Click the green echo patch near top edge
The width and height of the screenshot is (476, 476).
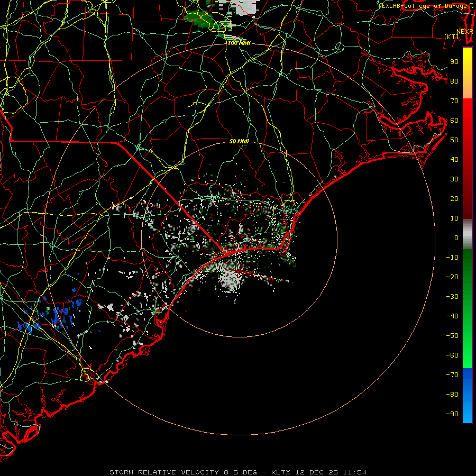coord(199,19)
